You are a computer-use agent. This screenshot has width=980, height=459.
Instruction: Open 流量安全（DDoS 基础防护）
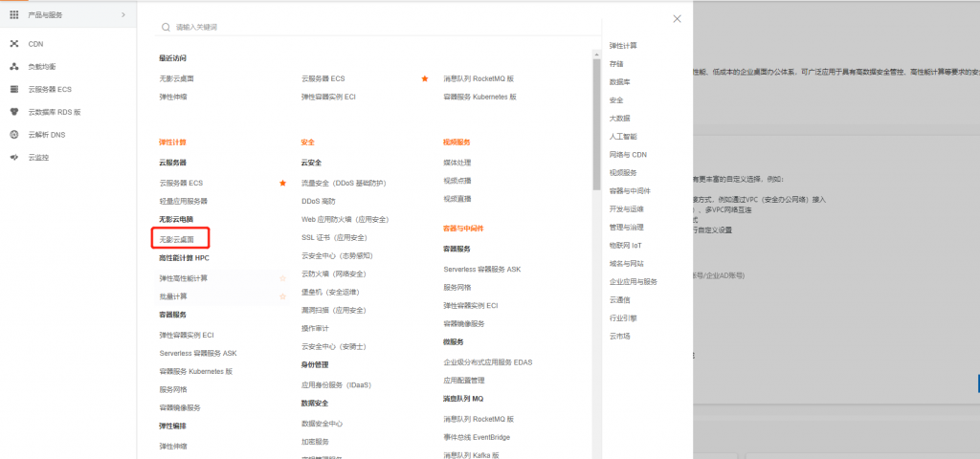point(344,183)
